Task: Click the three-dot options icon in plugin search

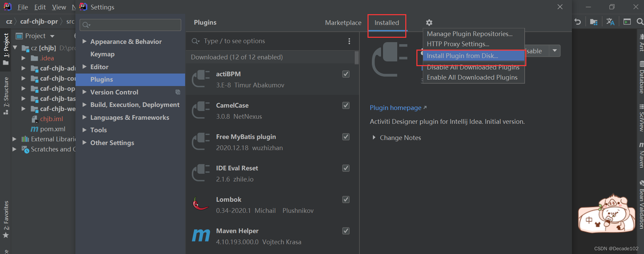Action: coord(349,41)
